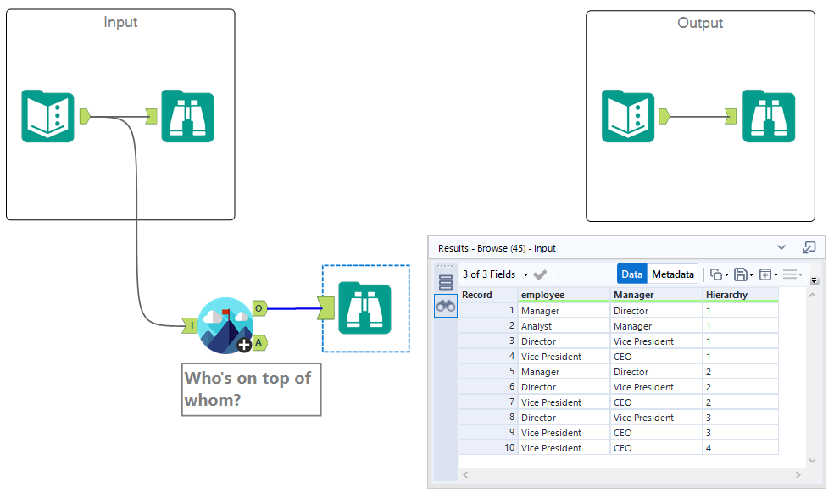Viewport: 834px width, 504px height.
Task: Click the Record column header
Action: point(488,295)
